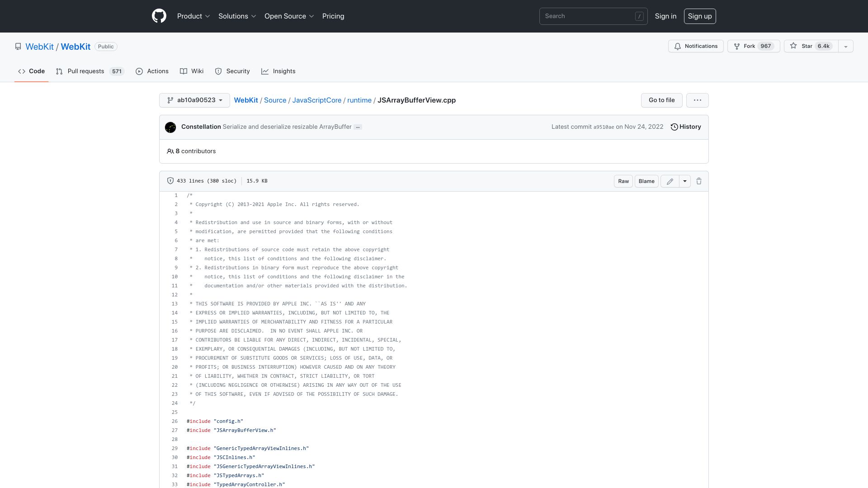Open the Blame view

coord(646,181)
